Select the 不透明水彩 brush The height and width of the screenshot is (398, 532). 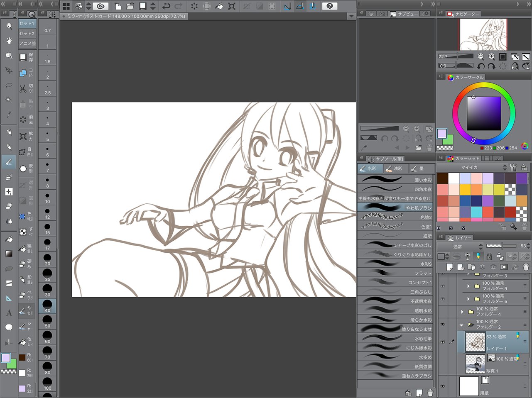395,301
